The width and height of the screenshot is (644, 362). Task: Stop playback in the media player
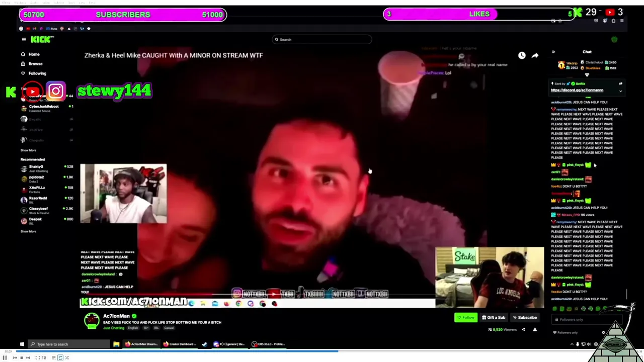(x=21, y=357)
